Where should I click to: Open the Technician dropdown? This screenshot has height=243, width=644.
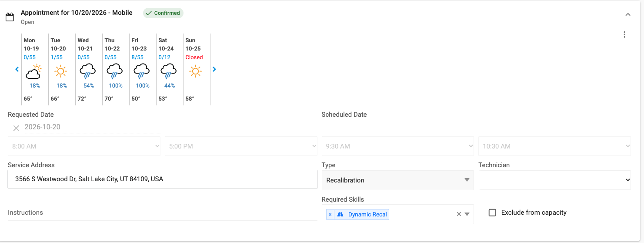coord(555,180)
